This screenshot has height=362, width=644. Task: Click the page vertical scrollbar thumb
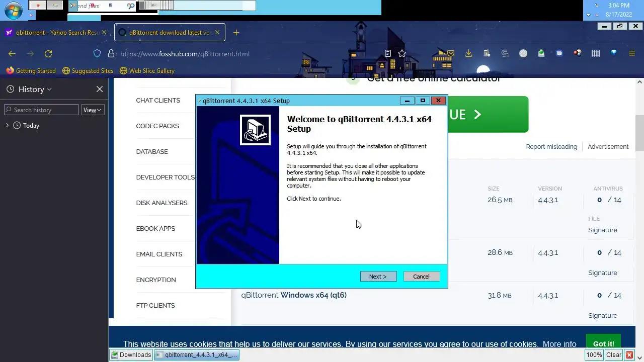click(639, 133)
